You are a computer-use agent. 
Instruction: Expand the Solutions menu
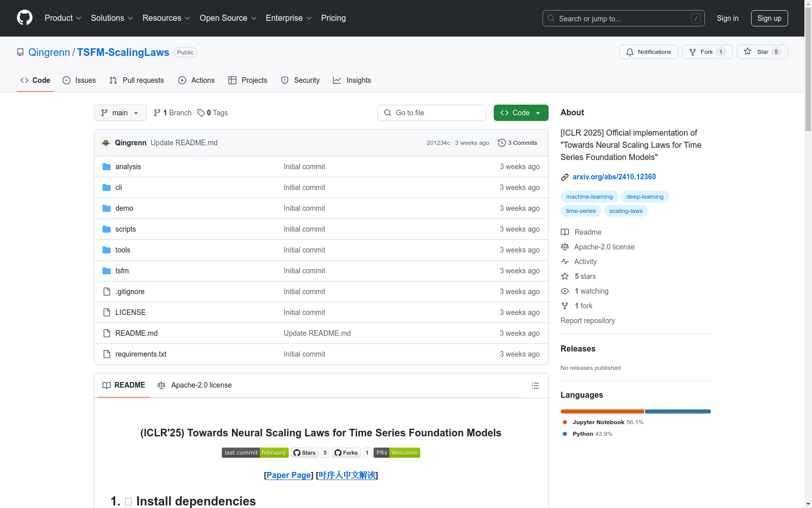coord(112,18)
